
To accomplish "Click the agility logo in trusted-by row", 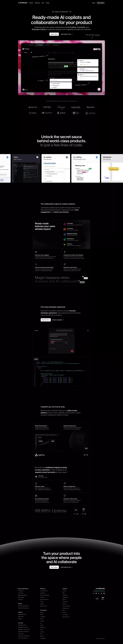I will (x=90, y=113).
